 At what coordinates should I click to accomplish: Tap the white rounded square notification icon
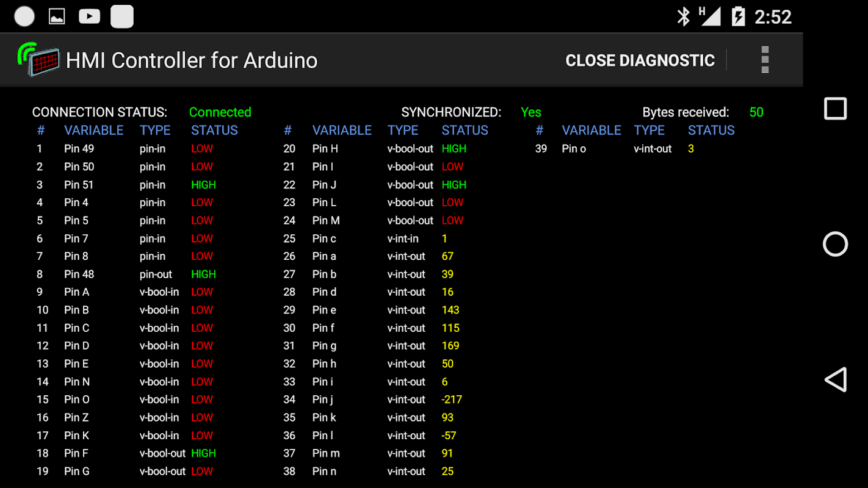pyautogui.click(x=122, y=16)
